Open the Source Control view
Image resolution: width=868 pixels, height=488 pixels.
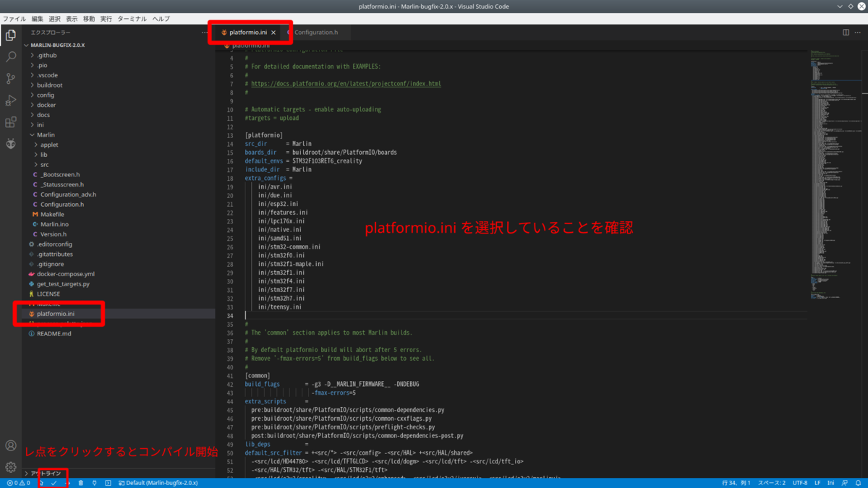[11, 78]
